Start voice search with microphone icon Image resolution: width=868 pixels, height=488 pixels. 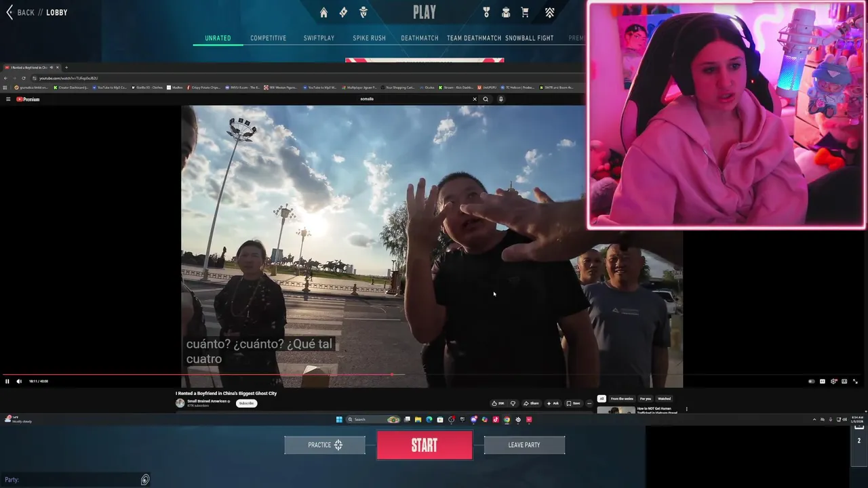click(x=501, y=99)
